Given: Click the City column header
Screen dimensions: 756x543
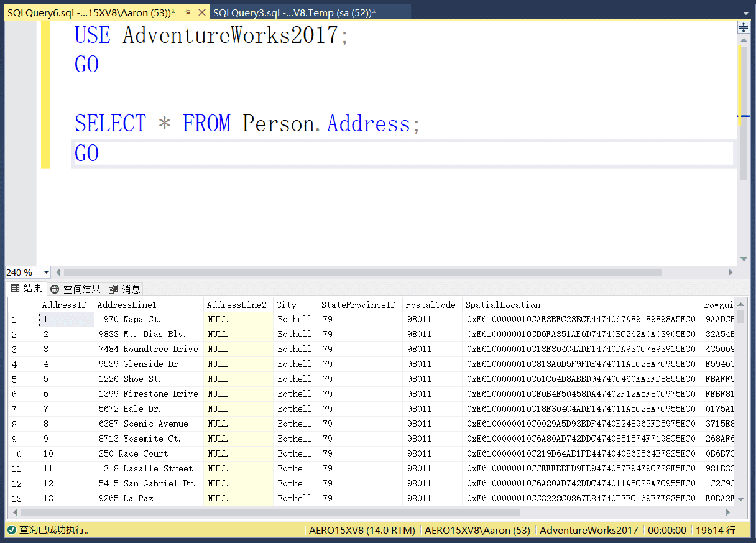Looking at the screenshot, I should pos(295,305).
